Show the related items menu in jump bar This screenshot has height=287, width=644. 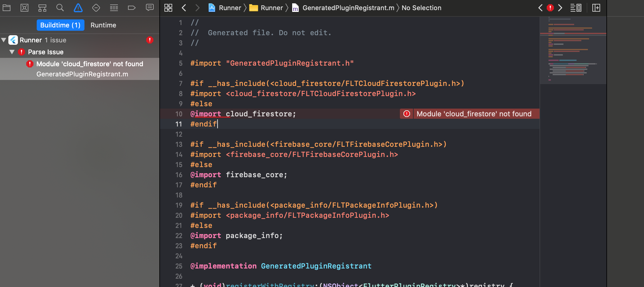pos(168,8)
